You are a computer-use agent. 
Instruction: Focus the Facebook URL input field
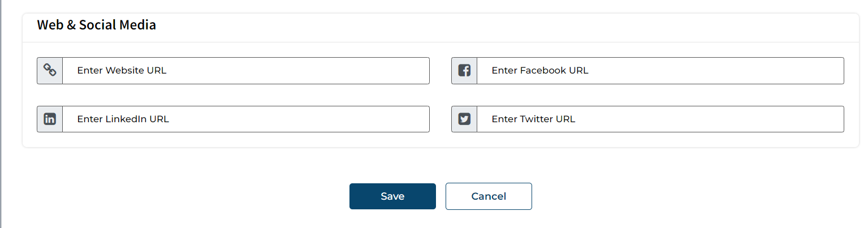(x=660, y=71)
